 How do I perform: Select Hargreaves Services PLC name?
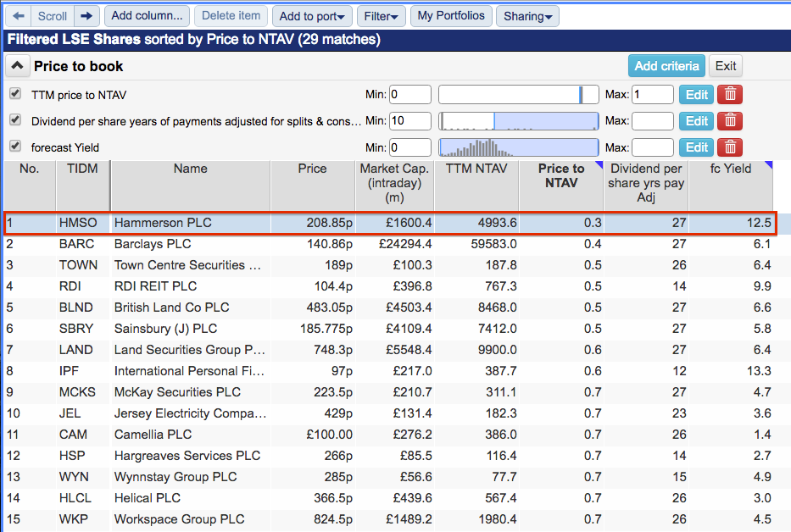187,456
